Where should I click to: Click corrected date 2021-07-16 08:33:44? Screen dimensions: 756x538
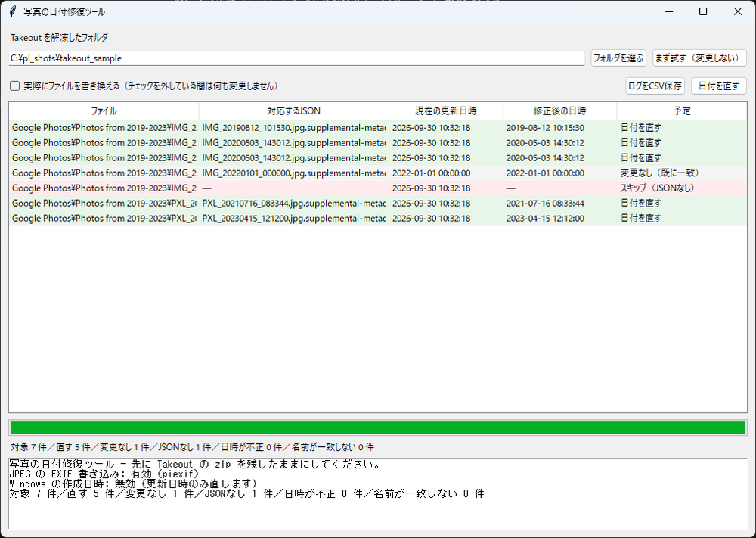[545, 203]
